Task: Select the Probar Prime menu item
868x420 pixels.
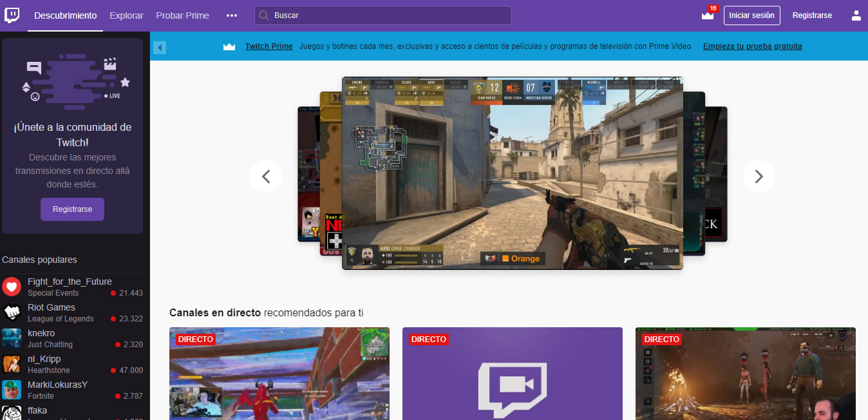Action: [182, 15]
